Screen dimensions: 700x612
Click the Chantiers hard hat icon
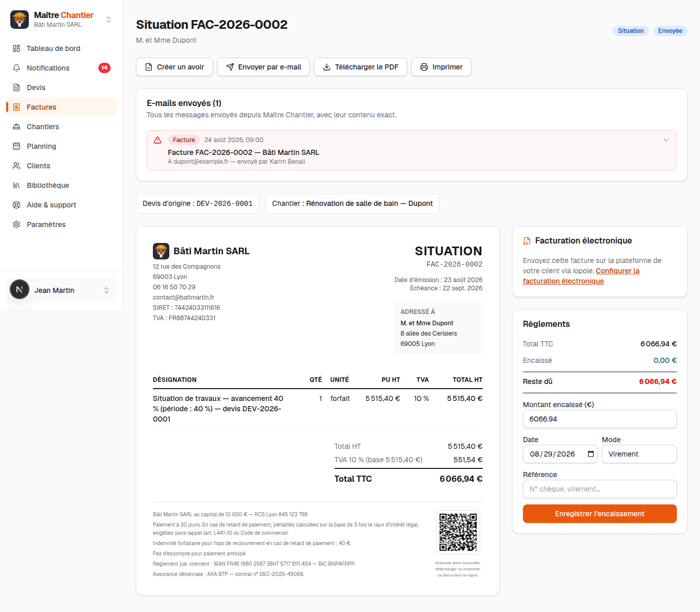16,127
